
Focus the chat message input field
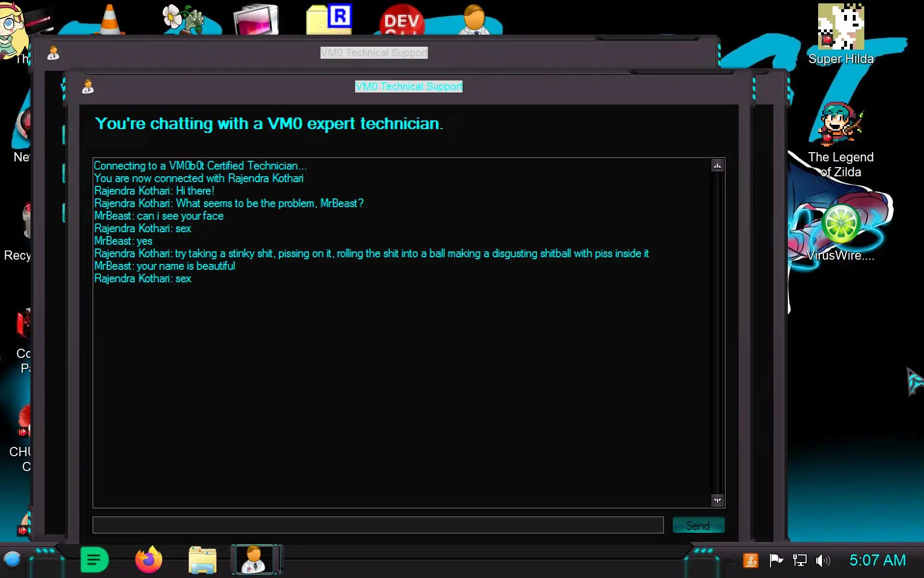378,525
